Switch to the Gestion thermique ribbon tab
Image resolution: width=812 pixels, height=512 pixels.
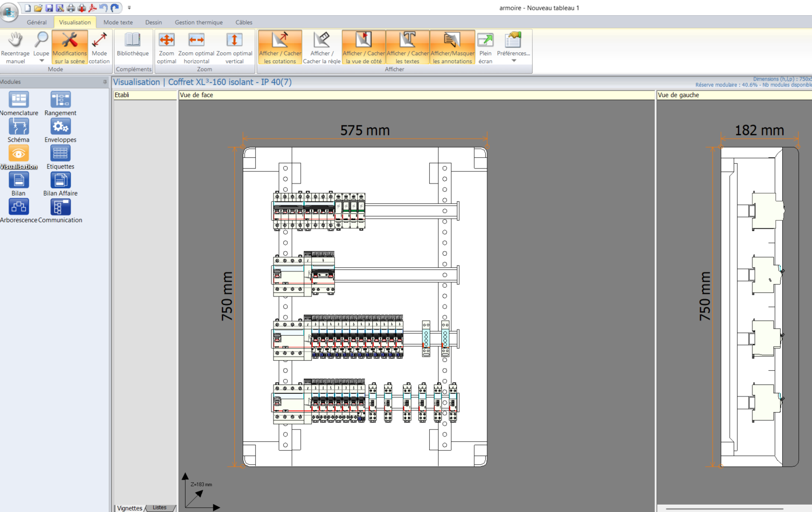(x=199, y=22)
